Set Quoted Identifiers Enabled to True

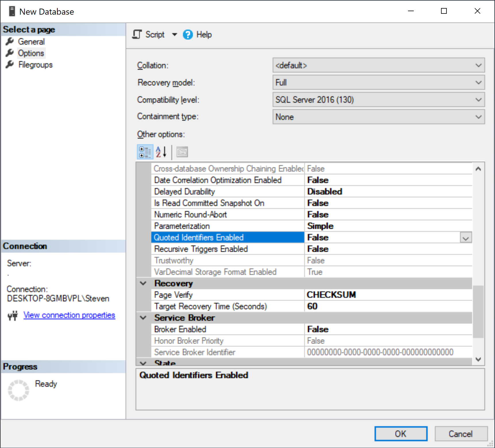[466, 237]
